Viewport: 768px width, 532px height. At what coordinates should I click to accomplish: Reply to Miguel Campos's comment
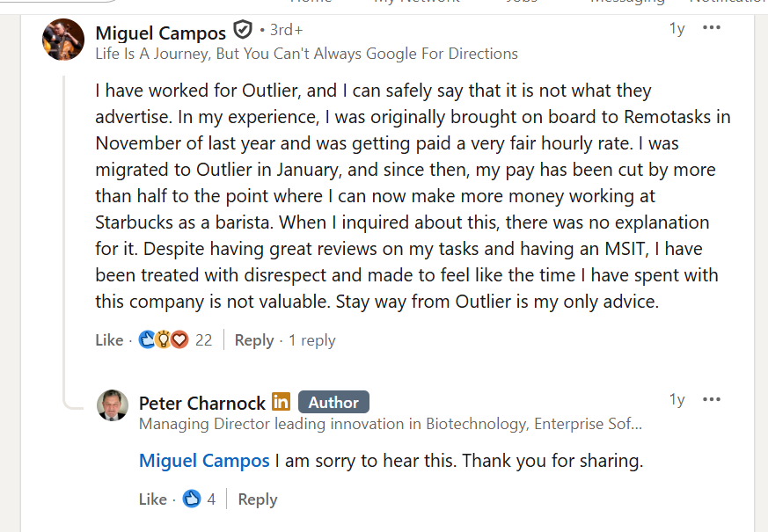point(254,340)
